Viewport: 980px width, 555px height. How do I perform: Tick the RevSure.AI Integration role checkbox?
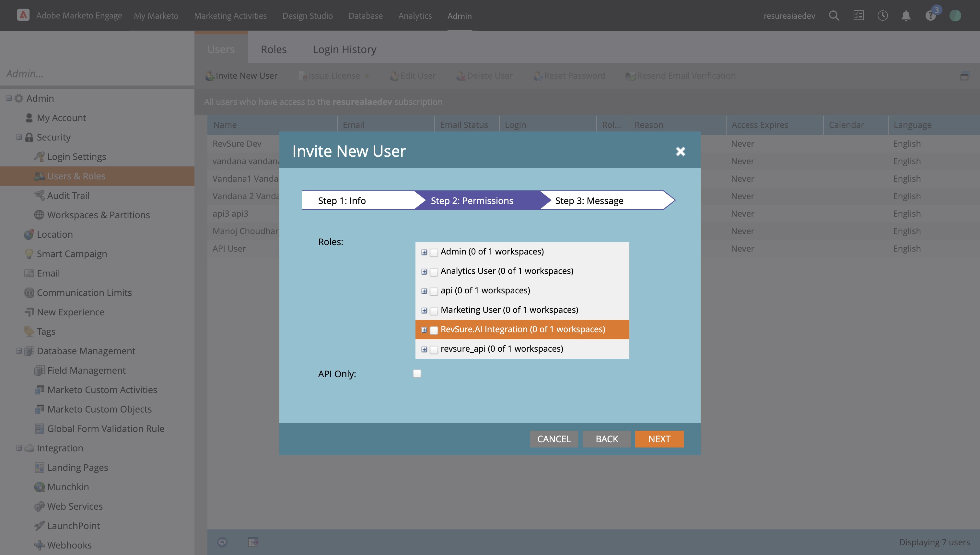click(x=434, y=330)
